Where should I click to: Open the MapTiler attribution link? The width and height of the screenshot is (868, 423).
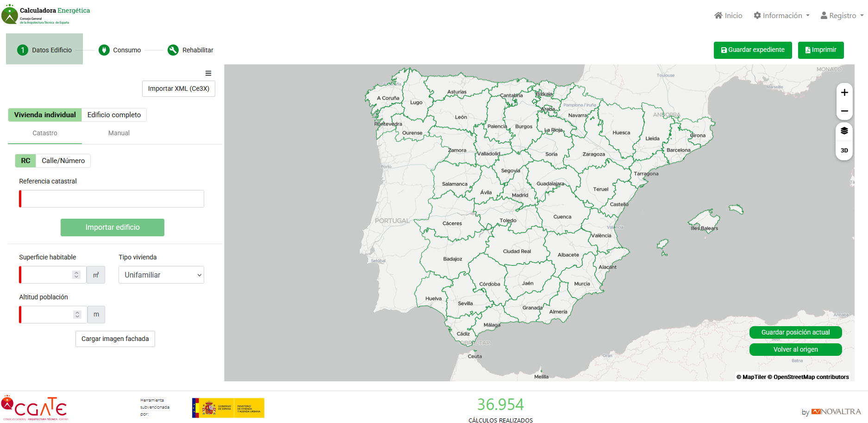point(751,377)
